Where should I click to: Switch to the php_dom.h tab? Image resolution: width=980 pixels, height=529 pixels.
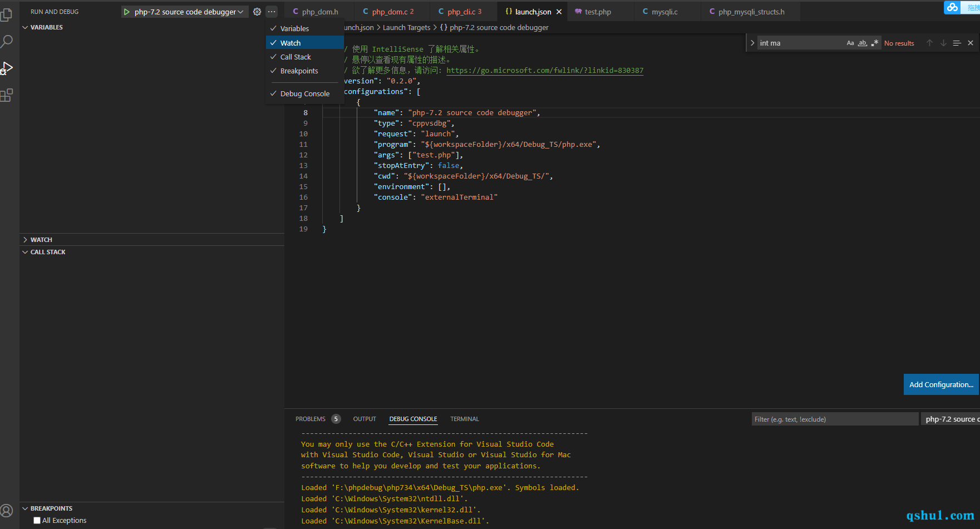pos(319,12)
